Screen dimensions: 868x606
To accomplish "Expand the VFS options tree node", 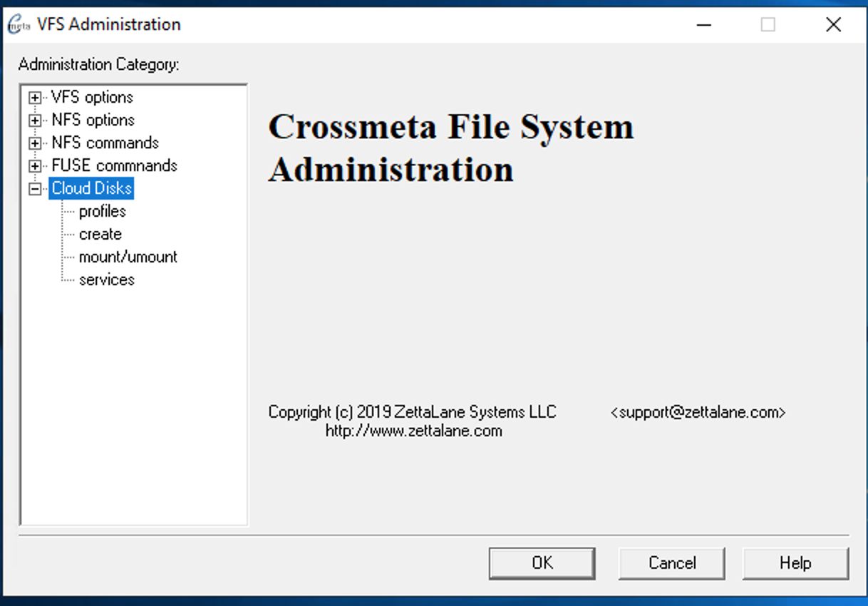I will (35, 98).
